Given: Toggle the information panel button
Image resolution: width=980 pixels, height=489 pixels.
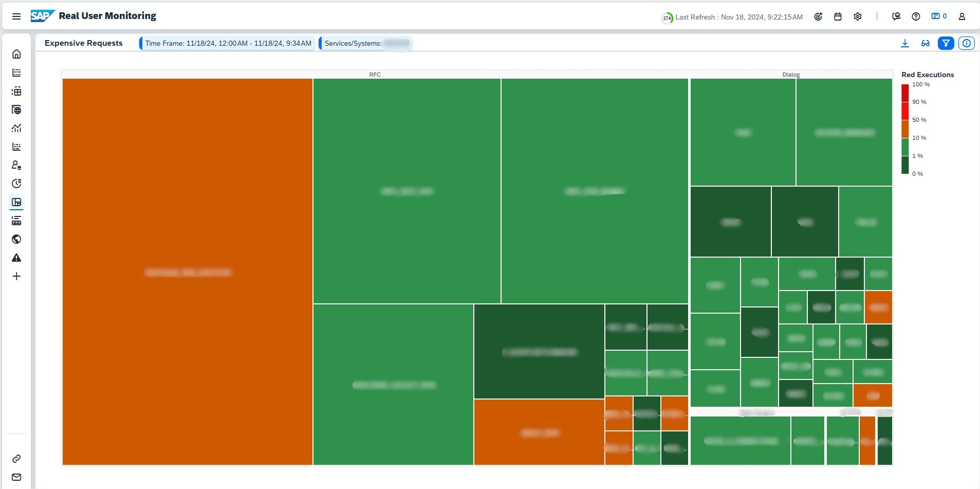Looking at the screenshot, I should pos(967,44).
